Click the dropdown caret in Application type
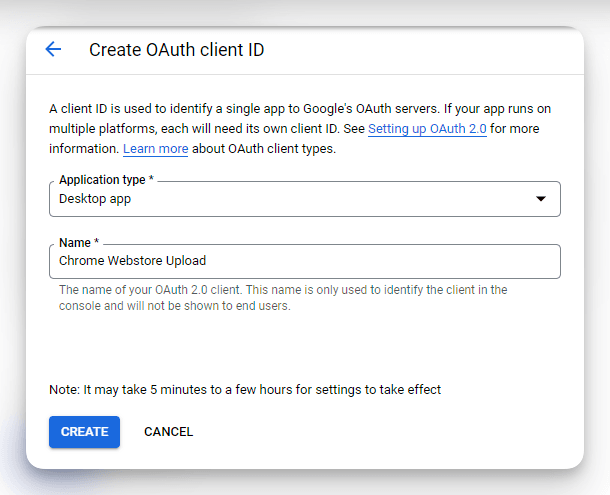Image resolution: width=610 pixels, height=495 pixels. coord(541,199)
